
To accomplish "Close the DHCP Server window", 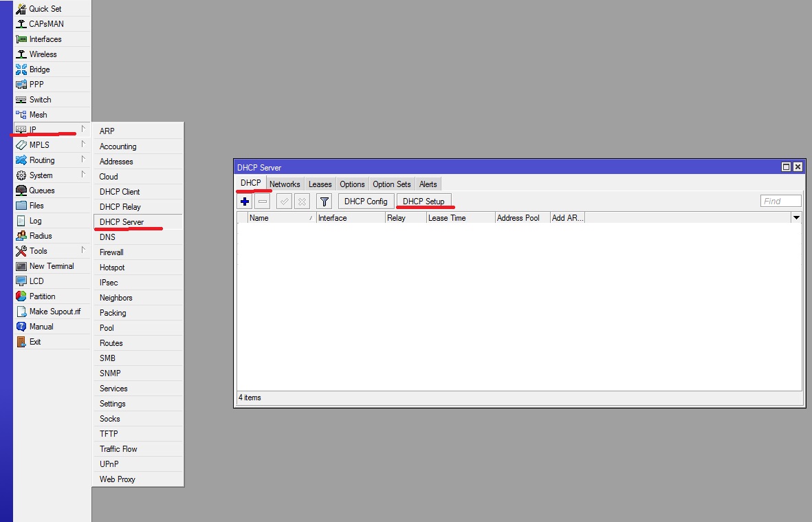I will click(798, 166).
